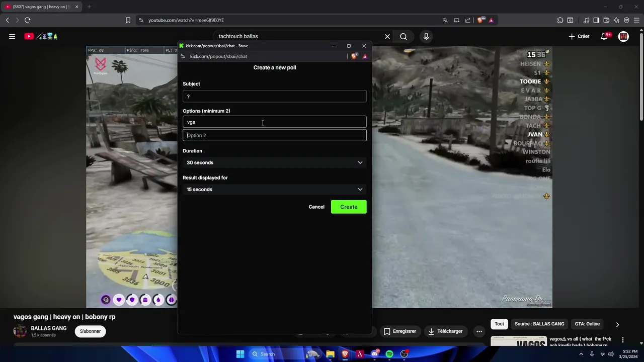Image resolution: width=644 pixels, height=362 pixels.
Task: Click the YouTube page vertical scrollbar
Action: (641, 75)
